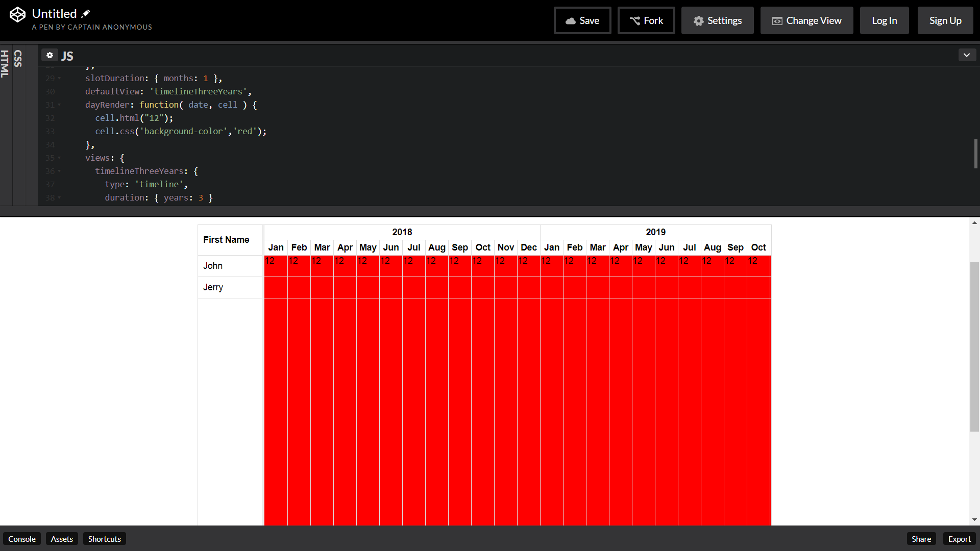Click the 'A PEN BY CAPTAIN ANONYMOUS' text
This screenshot has height=551, width=980.
pyautogui.click(x=92, y=27)
